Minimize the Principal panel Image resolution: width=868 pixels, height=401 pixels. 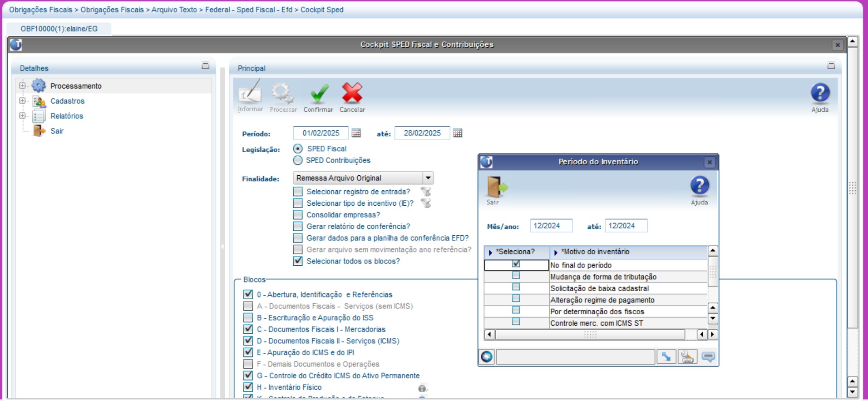click(x=831, y=66)
